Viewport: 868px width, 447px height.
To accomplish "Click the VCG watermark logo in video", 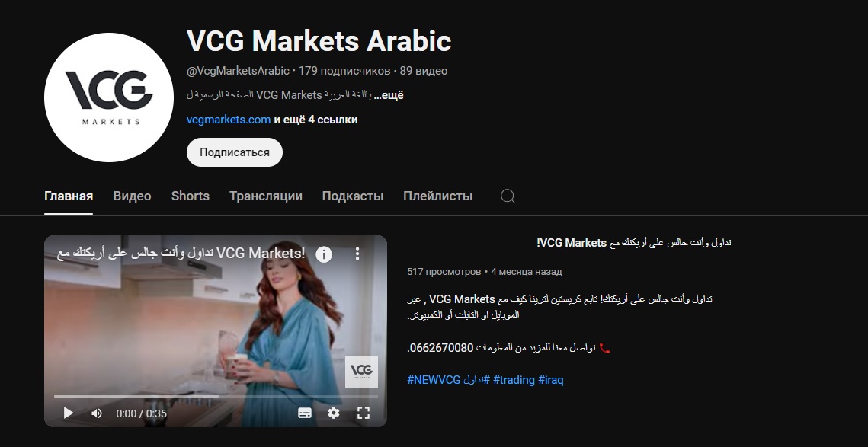I will click(x=361, y=371).
